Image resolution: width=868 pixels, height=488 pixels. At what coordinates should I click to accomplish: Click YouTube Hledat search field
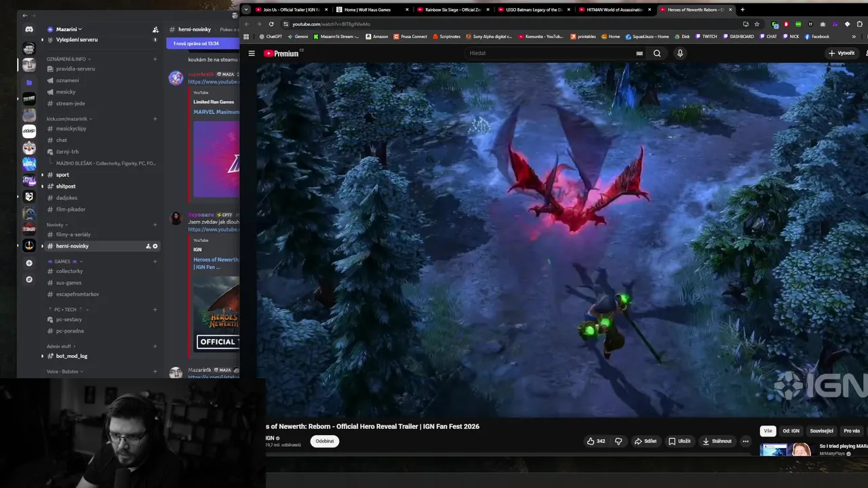point(549,53)
